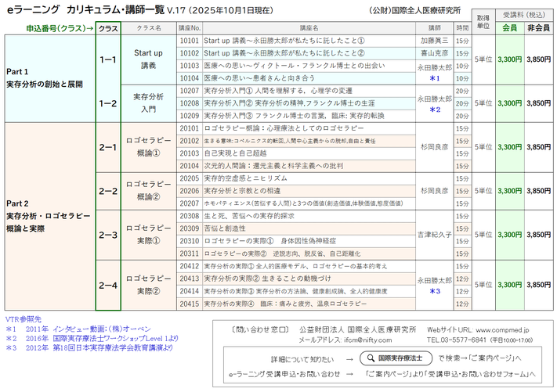Click the email address ifcm@nifty.com

click(367, 340)
